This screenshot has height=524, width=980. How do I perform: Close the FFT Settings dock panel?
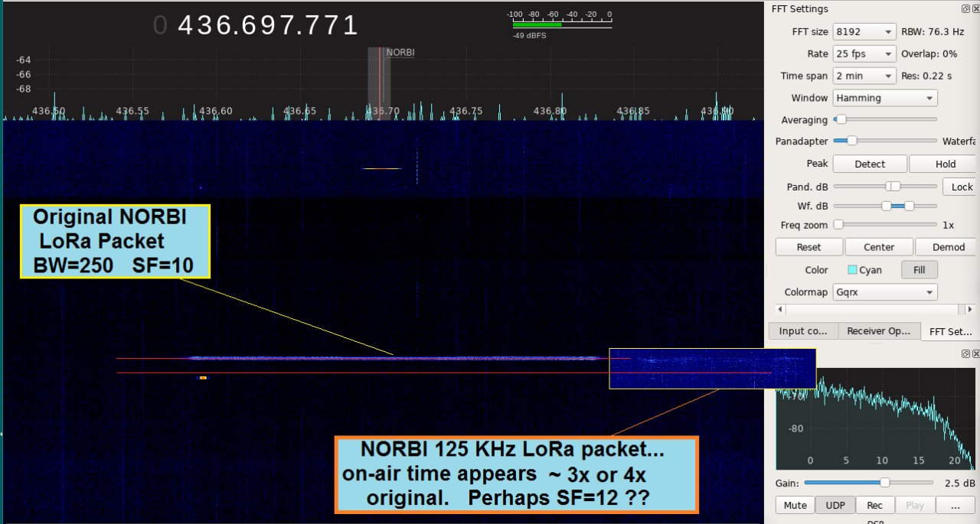tap(975, 9)
